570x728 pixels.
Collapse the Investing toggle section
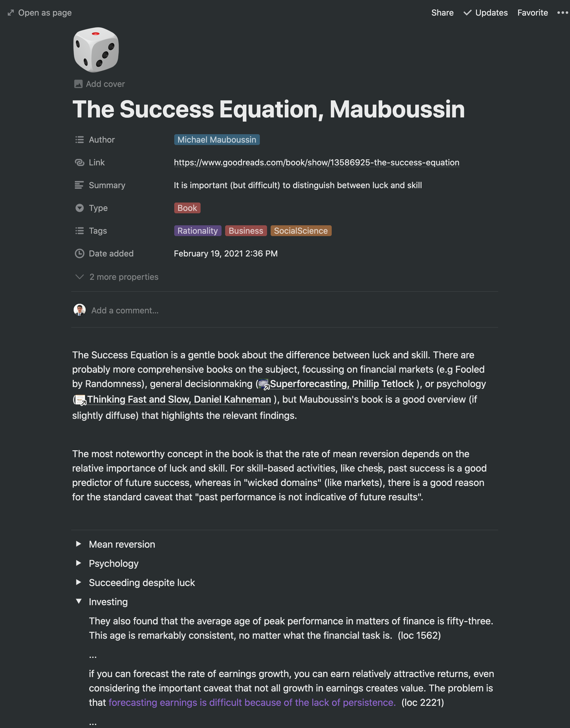click(78, 602)
